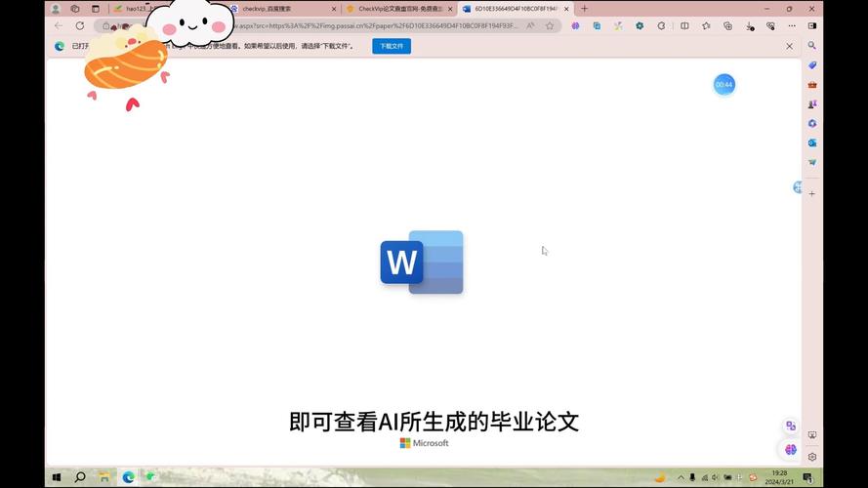This screenshot has height=488, width=868.
Task: Open the Extensions puzzle icon
Action: point(662,26)
